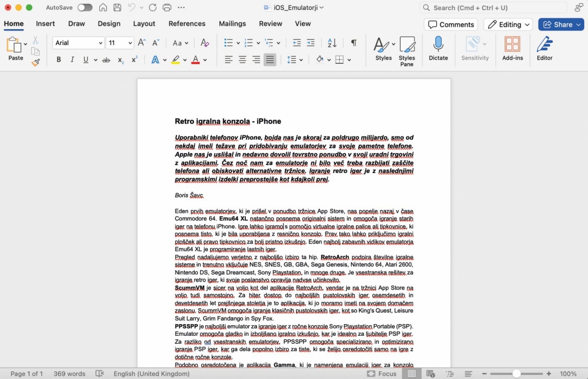Image resolution: width=588 pixels, height=379 pixels.
Task: Clear all formatting with eraser A icon
Action: click(x=205, y=43)
